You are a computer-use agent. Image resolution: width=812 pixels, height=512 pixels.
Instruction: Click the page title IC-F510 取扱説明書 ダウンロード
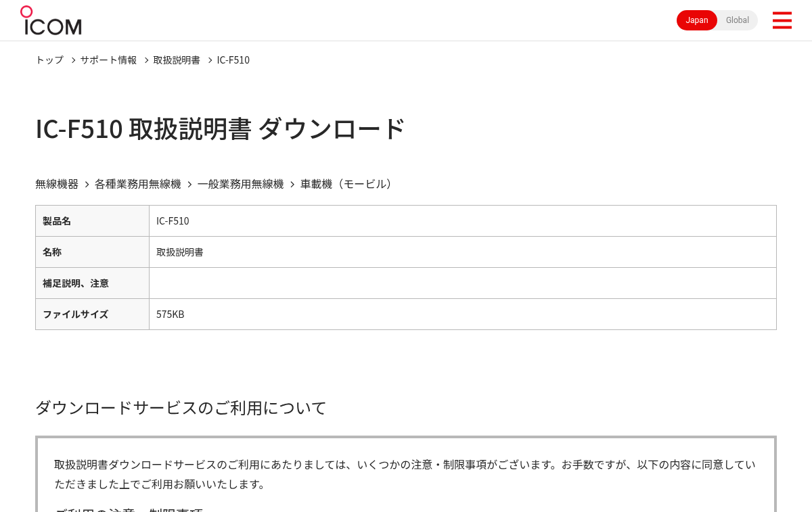[x=220, y=129]
